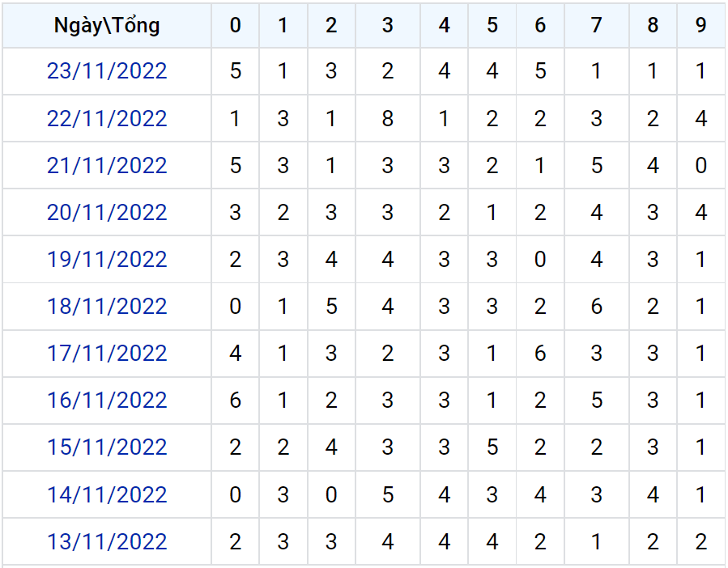Select the 15/11/2022 date link
The height and width of the screenshot is (568, 728).
tap(107, 447)
